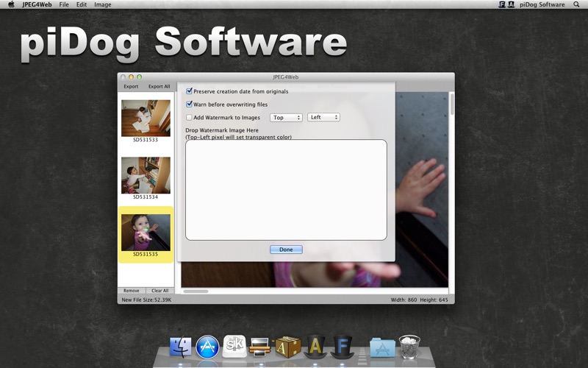Viewport: 588px width, 368px height.
Task: Open the Trash in the Dock
Action: coord(409,347)
